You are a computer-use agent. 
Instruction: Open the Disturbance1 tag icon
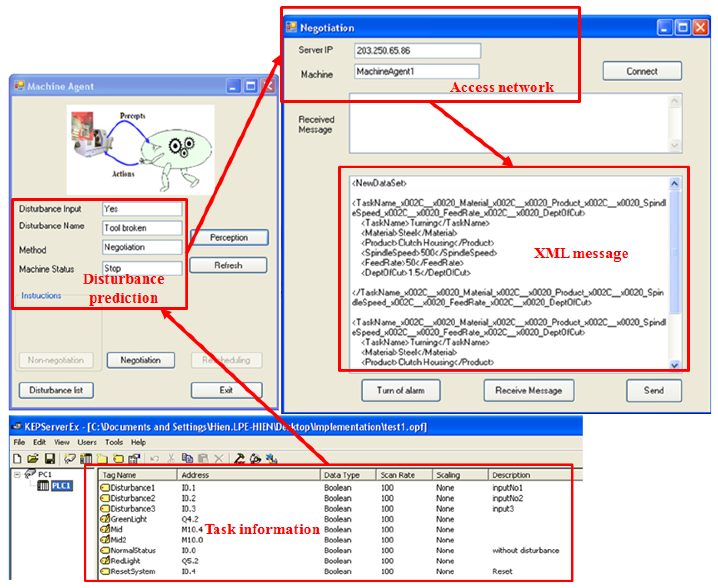[106, 488]
